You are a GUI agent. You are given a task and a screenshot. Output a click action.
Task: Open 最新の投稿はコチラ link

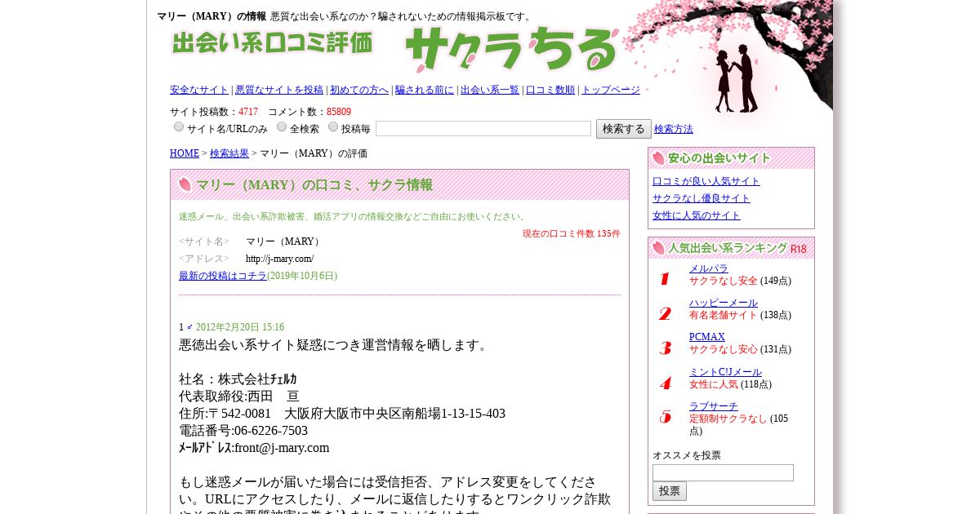point(223,276)
